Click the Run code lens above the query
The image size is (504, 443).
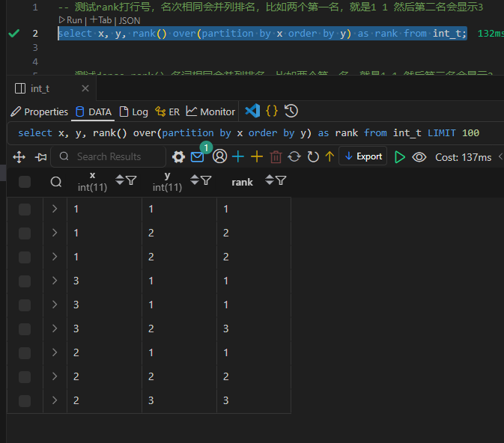tap(70, 20)
